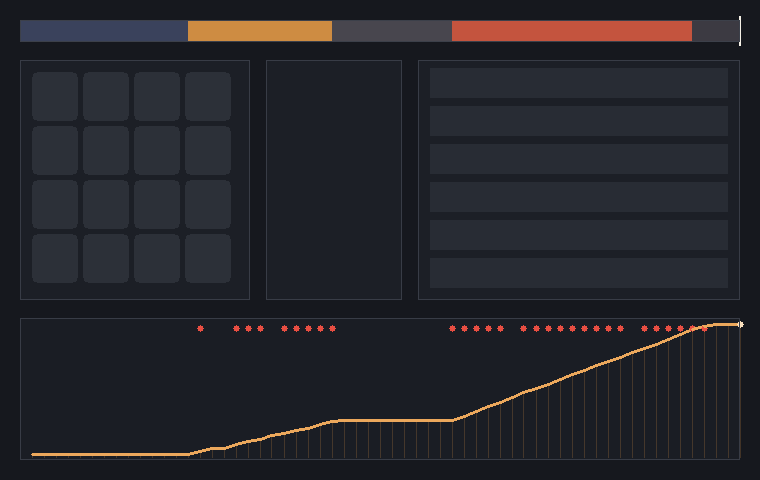The image size is (760, 480).
Task: Select second tile in the grid's top row
Action: (106, 96)
